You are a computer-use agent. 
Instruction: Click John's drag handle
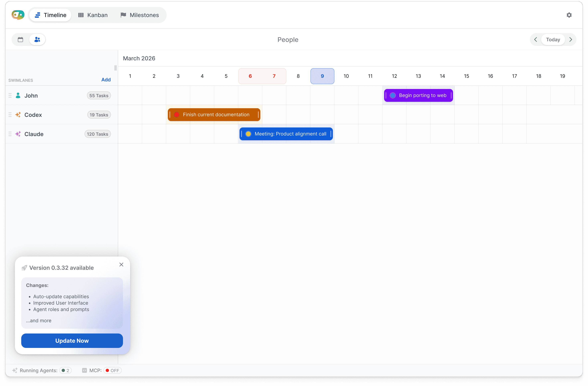coord(10,95)
